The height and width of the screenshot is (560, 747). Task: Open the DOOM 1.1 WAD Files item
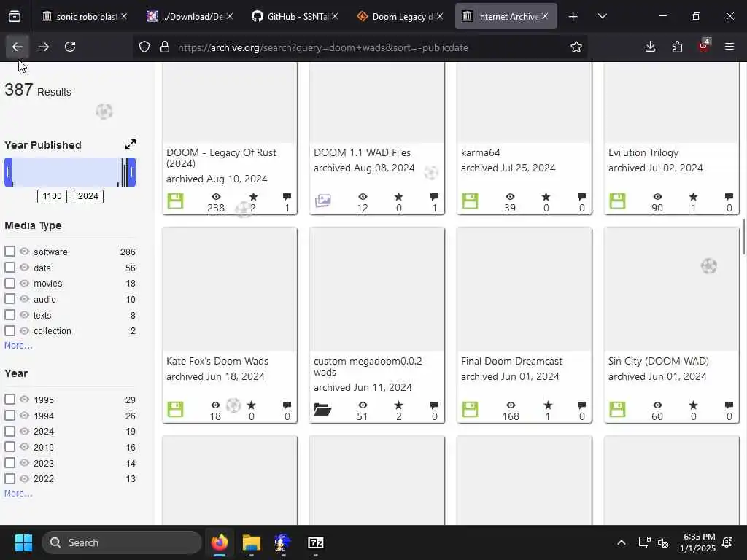(362, 152)
